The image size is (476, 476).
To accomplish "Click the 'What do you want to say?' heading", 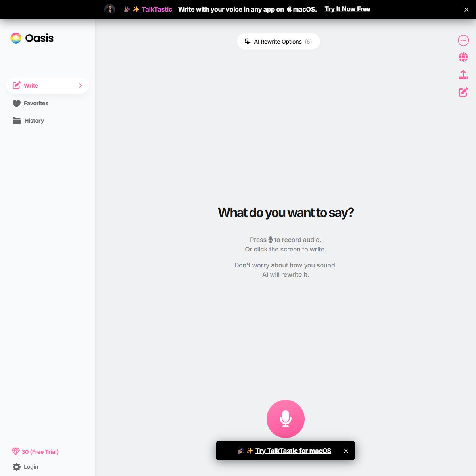I will pos(286,213).
